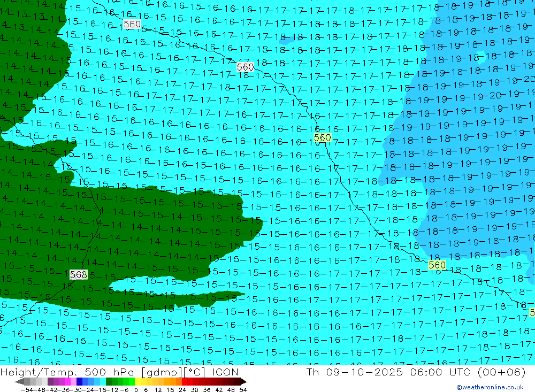Click the fully visible 20 temperature value
Screen dimensions: 535x392
495,96
